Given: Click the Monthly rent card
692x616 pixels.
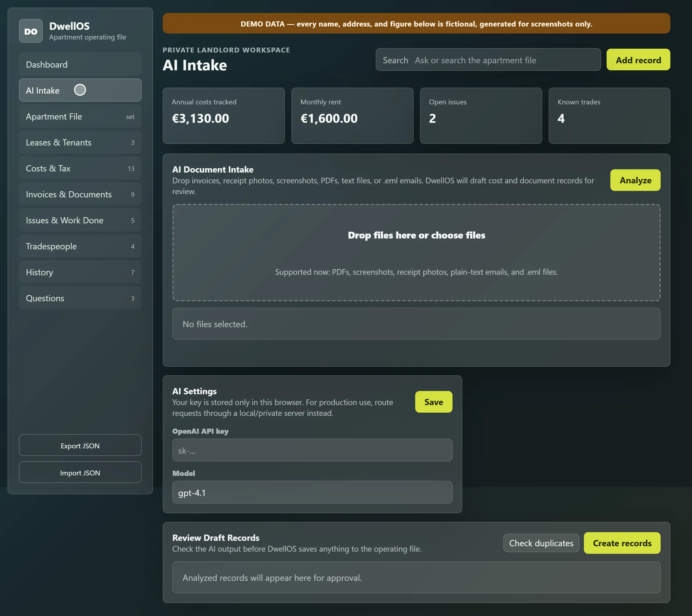Looking at the screenshot, I should (x=352, y=116).
